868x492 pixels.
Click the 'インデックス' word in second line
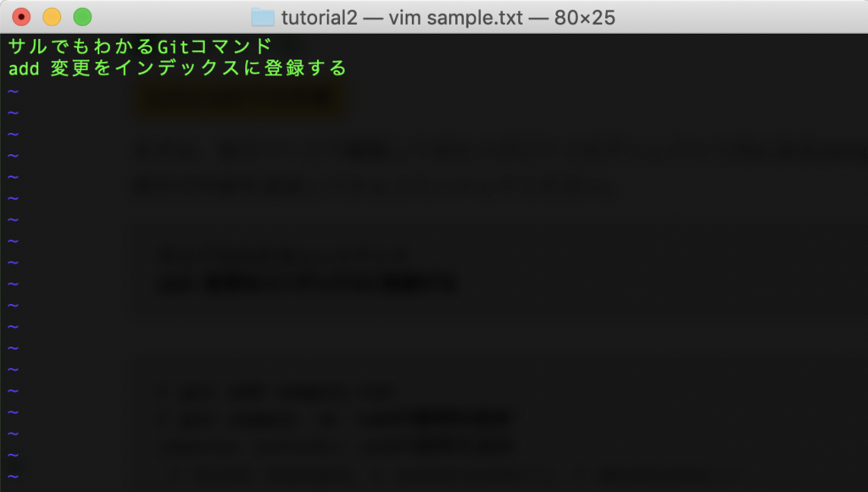[x=177, y=68]
